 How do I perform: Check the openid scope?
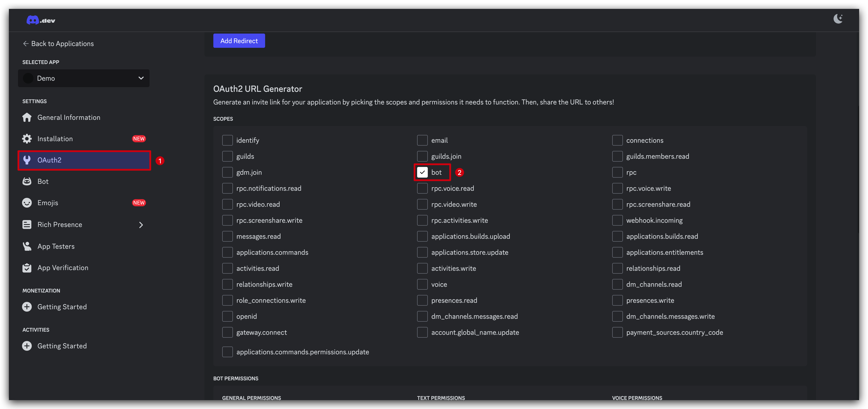228,316
